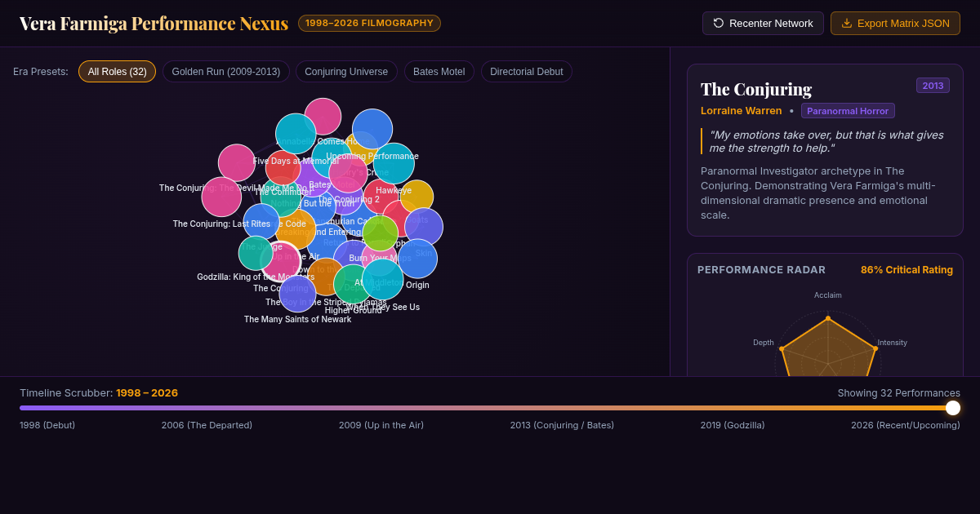Filter by Conjuring Universe preset
The image size is (980, 514).
pos(346,72)
